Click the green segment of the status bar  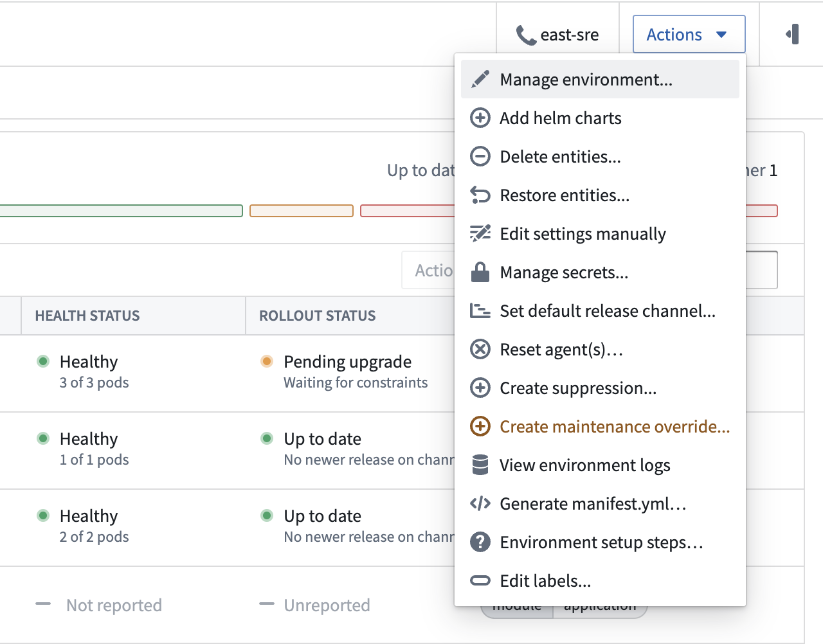click(x=121, y=211)
